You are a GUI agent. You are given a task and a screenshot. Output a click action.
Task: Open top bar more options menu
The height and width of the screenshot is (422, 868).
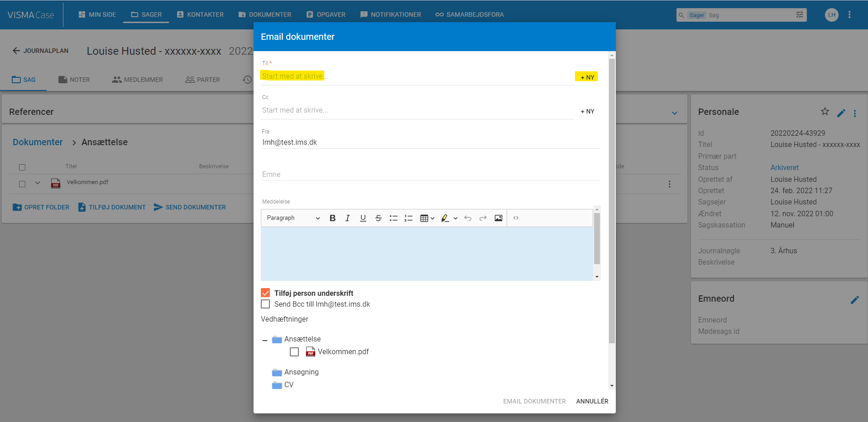click(x=849, y=15)
